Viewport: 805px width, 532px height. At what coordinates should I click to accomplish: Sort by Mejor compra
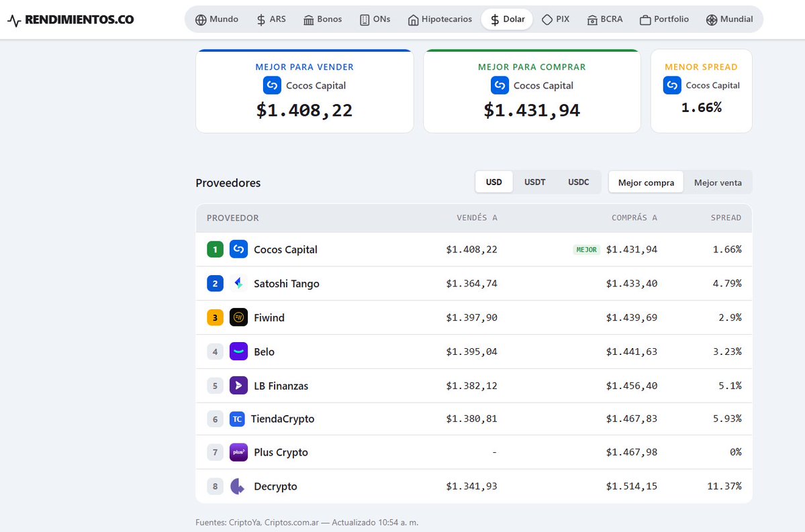(x=646, y=182)
